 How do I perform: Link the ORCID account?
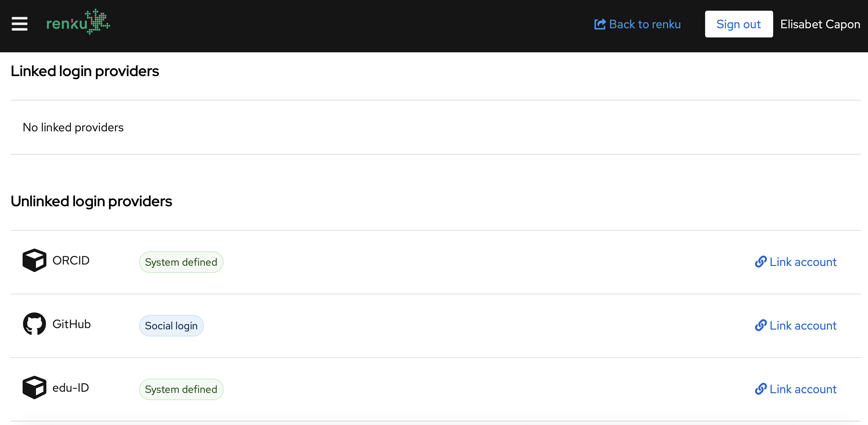pos(796,262)
